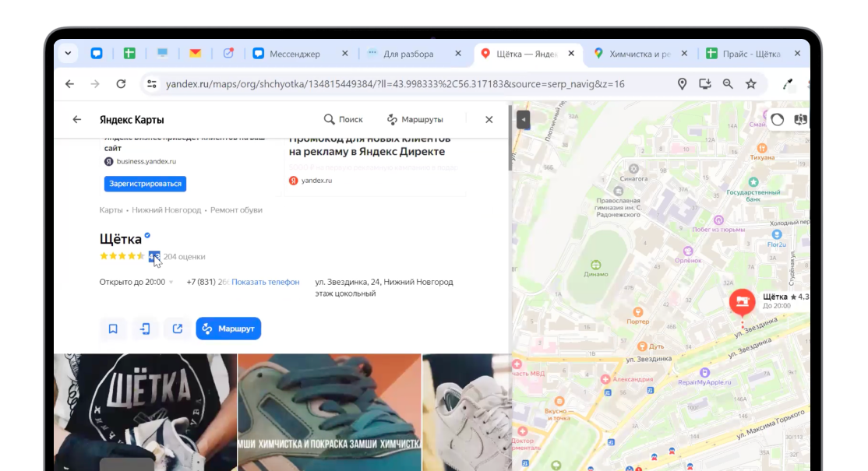Screen dimensions: 868x471
Task: Close the Для разбора tab
Action: tap(458, 54)
